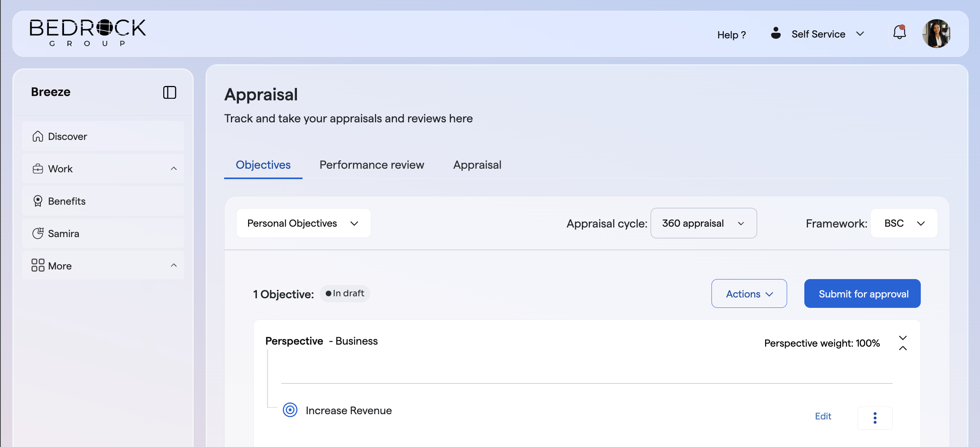Click the Edit link for Increase Revenue
980x447 pixels.
pos(823,416)
